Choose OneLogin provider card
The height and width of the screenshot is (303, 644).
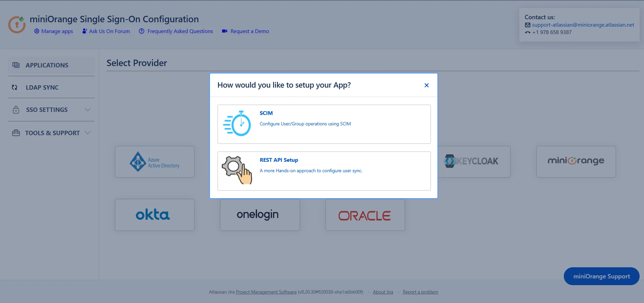(260, 215)
